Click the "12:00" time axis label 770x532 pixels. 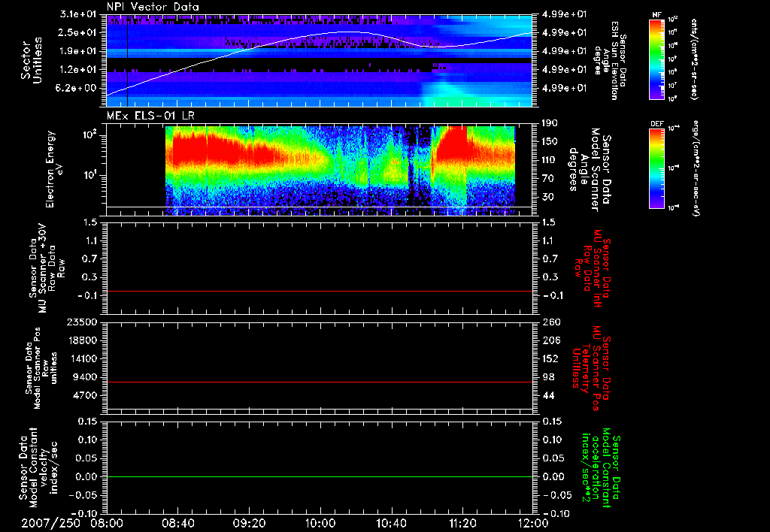pos(533,523)
